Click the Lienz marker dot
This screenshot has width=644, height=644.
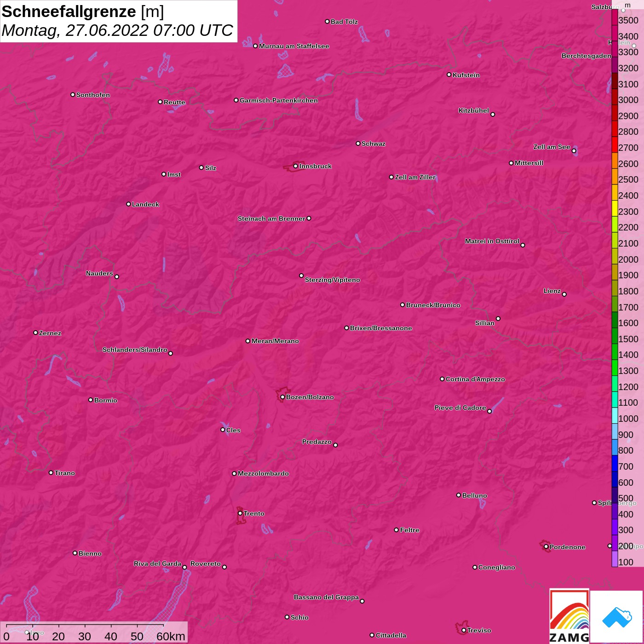coord(564,294)
